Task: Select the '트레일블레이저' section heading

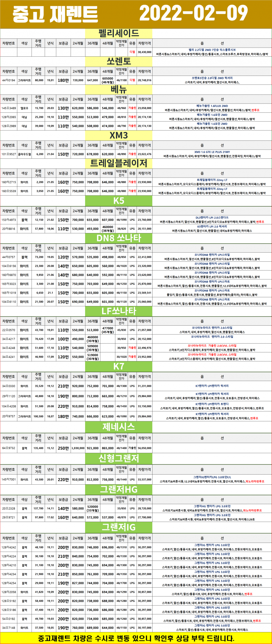Action: (x=119, y=163)
